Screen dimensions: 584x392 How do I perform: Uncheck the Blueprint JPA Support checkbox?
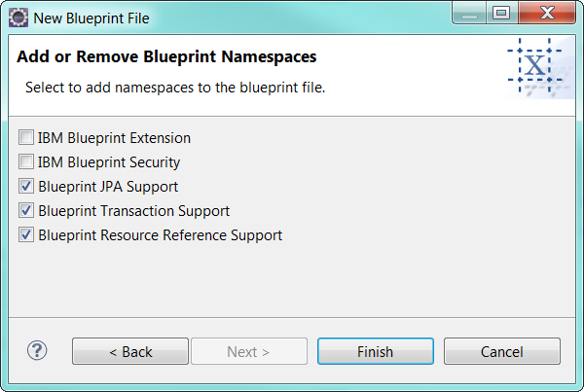point(26,187)
